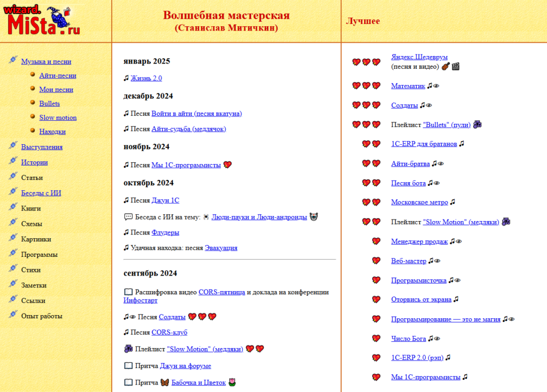Image resolution: width=547 pixels, height=392 pixels.
Task: Open the Эвакуация song link
Action: click(221, 248)
